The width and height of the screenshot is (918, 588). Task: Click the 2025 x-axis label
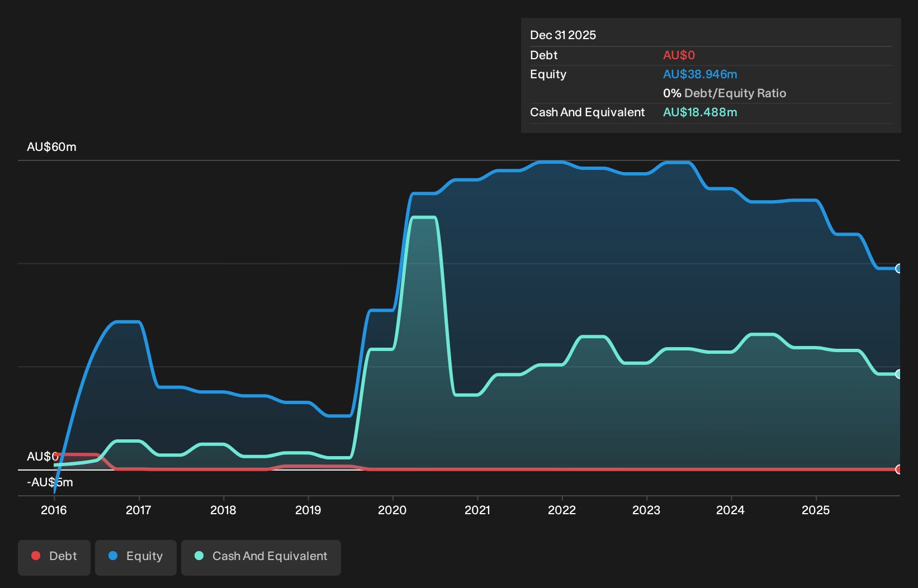click(816, 510)
